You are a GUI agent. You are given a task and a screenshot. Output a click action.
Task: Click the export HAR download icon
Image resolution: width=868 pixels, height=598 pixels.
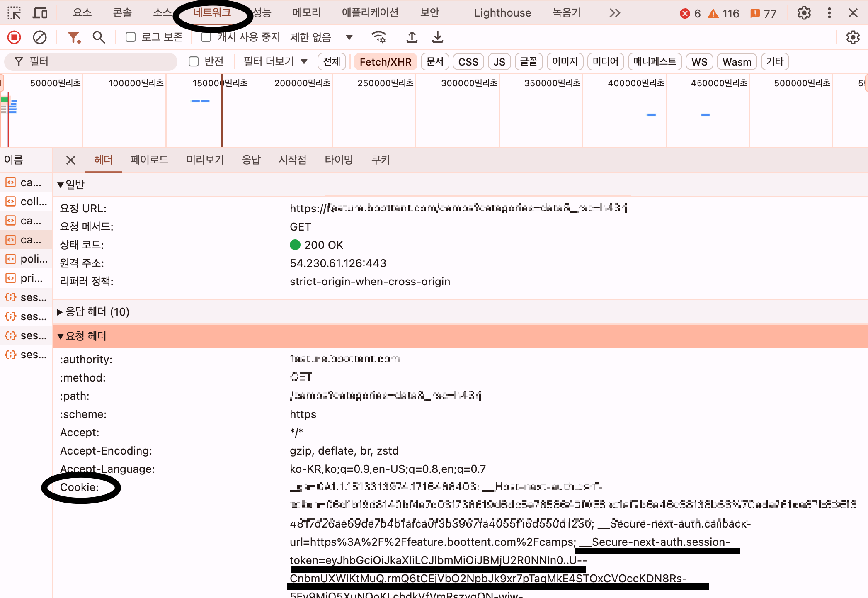(x=438, y=37)
